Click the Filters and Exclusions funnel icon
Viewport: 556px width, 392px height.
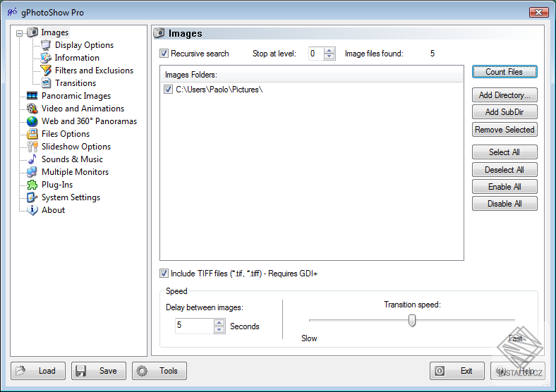click(x=46, y=71)
